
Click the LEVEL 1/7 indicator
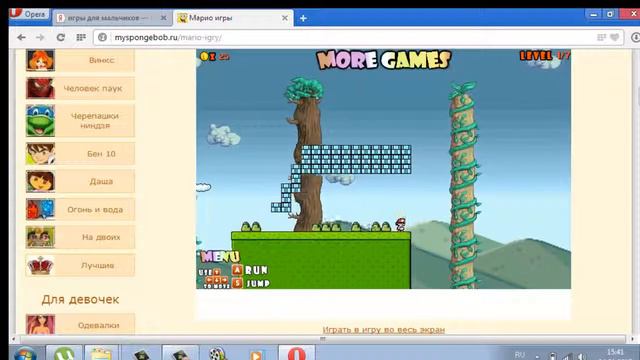tap(544, 56)
